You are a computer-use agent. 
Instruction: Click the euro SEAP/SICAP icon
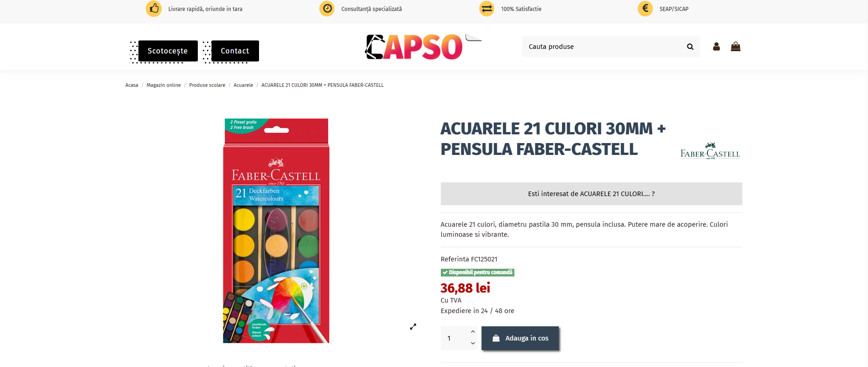pos(646,9)
